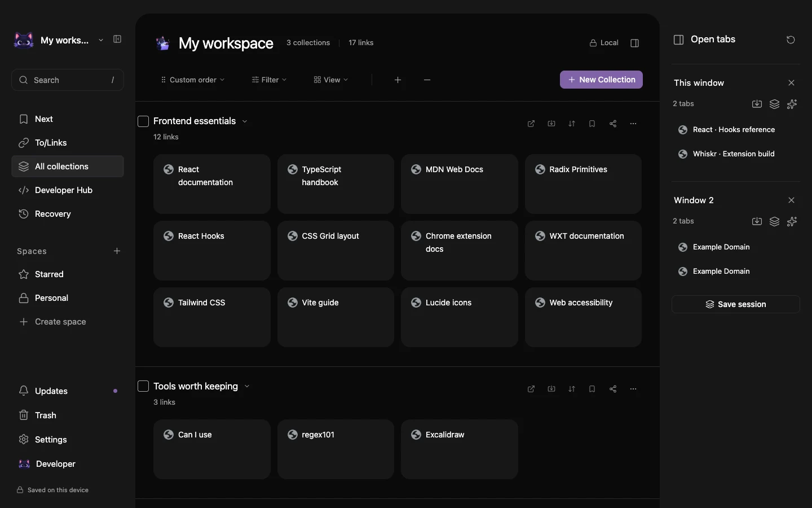812x508 pixels.
Task: Open the Filter dropdown
Action: 269,80
